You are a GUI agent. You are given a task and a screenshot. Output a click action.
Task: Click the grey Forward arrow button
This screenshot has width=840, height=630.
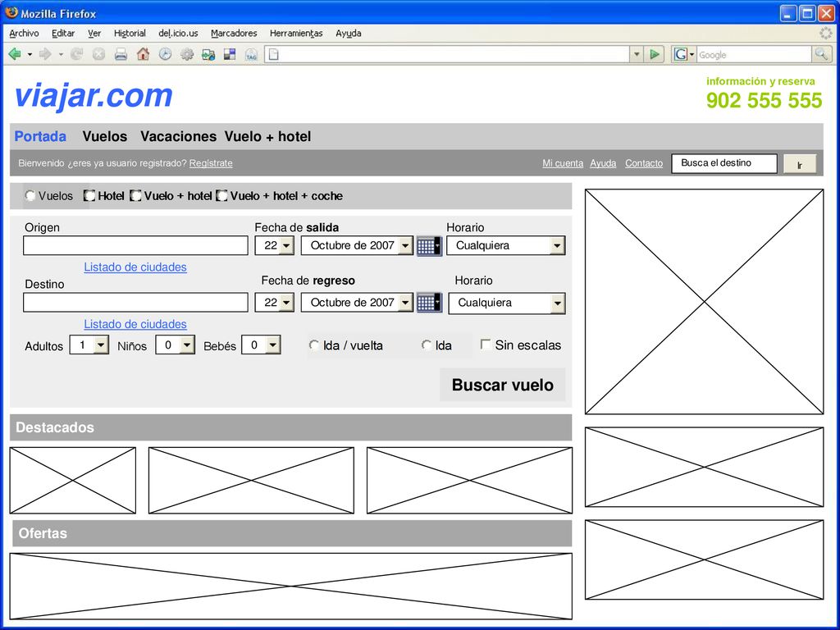coord(45,54)
